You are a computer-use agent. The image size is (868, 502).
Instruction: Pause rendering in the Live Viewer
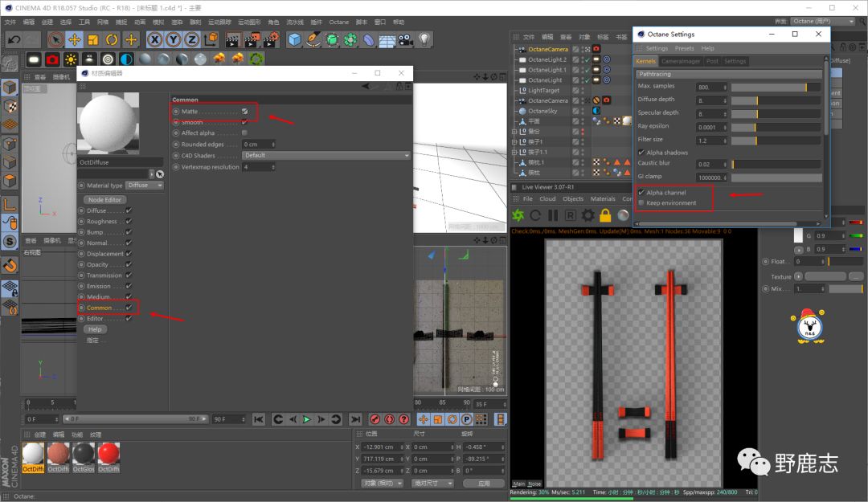553,215
